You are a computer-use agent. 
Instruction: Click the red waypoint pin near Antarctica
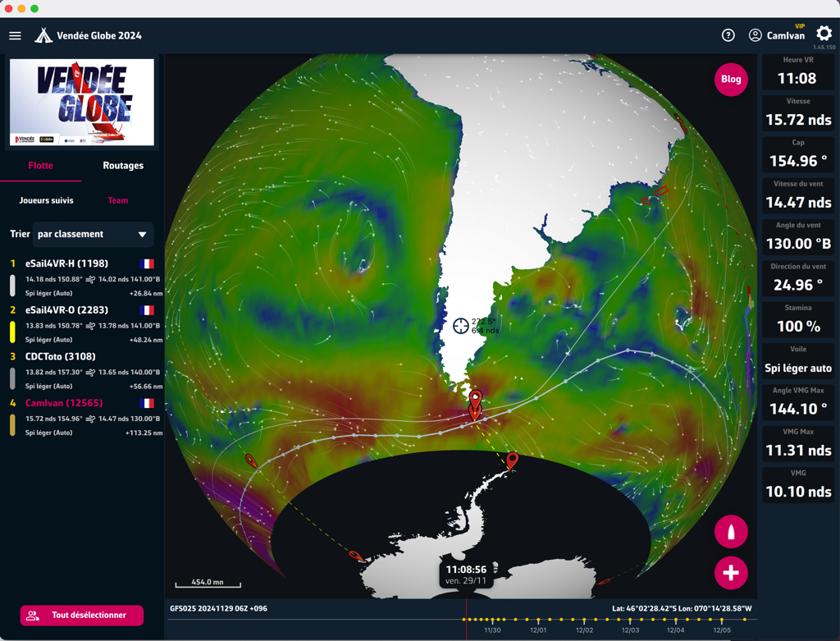tap(512, 460)
